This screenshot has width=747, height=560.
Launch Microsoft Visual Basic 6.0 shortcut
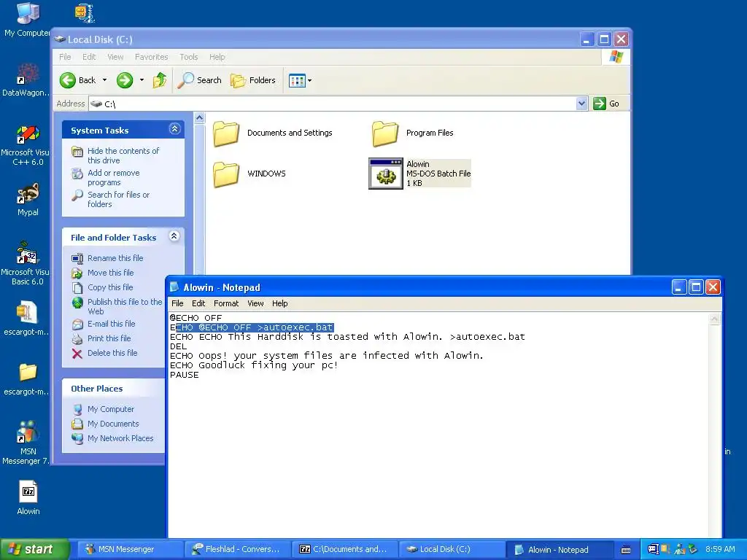[26, 263]
